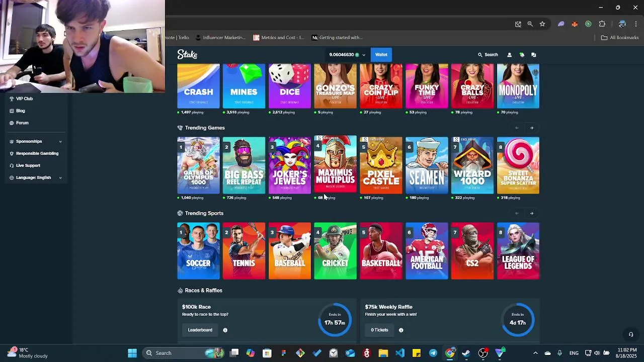The image size is (644, 362).
Task: Open the $100k Race Leaderboard button
Action: coord(200,330)
